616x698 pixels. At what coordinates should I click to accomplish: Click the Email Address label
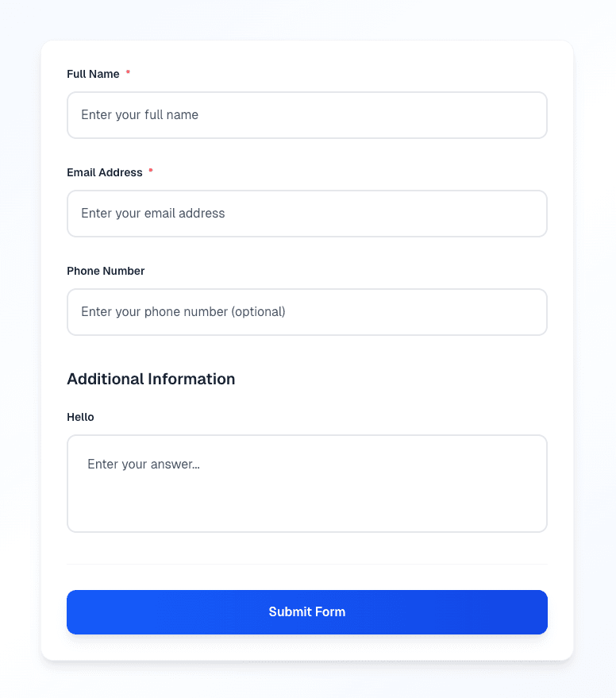click(x=105, y=172)
